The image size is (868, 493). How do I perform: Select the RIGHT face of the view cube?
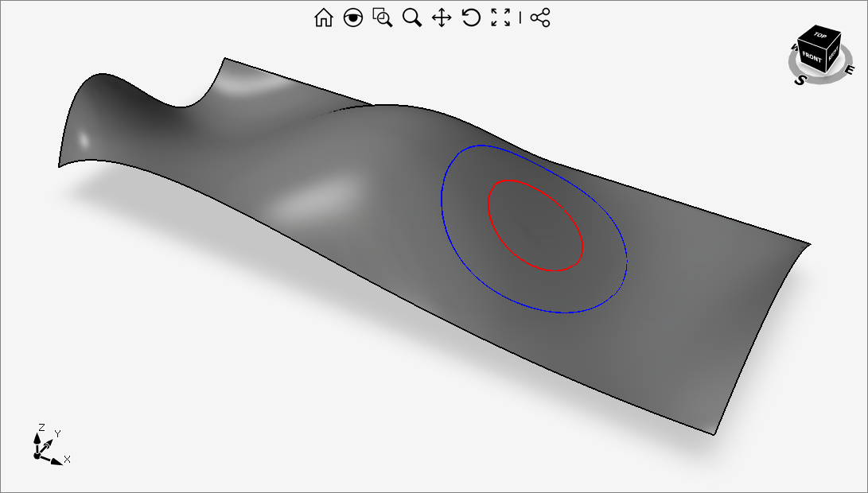tap(833, 58)
